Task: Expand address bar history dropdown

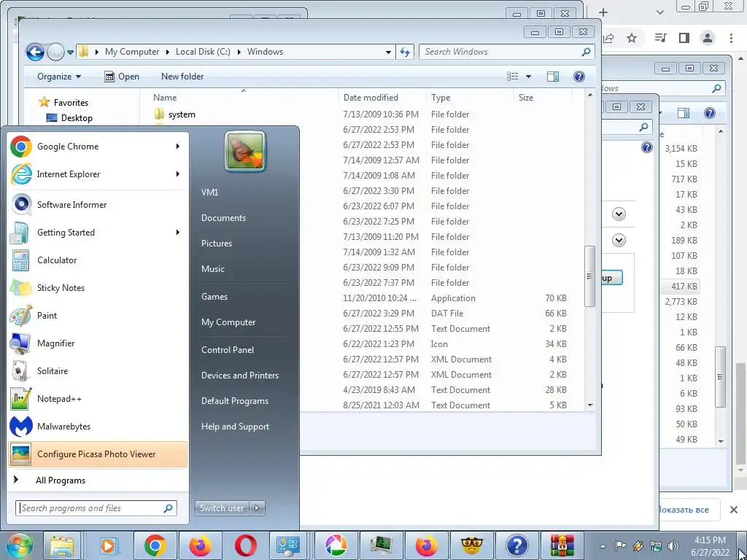Action: pos(388,52)
